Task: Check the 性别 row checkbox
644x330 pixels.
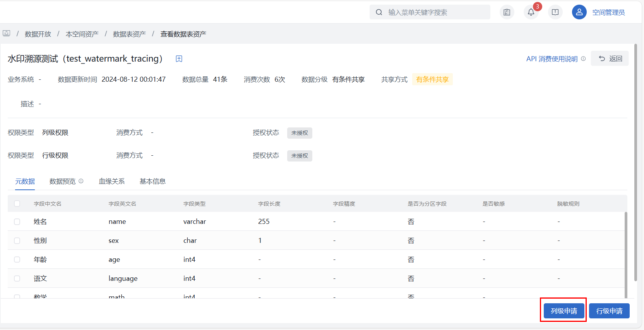Action: pyautogui.click(x=17, y=241)
